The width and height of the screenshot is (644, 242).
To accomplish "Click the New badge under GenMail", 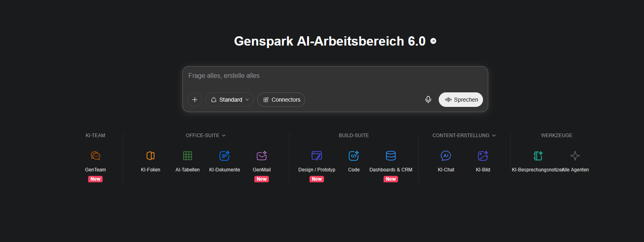I will click(262, 179).
